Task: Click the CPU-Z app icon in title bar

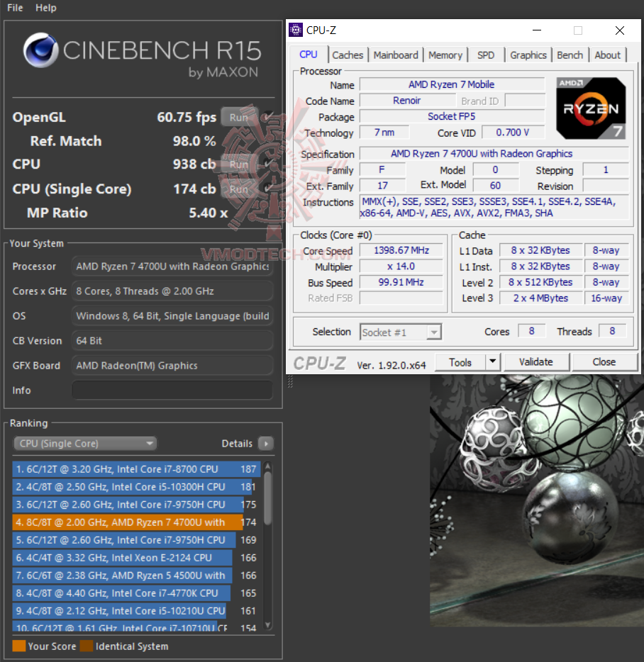Action: 296,30
